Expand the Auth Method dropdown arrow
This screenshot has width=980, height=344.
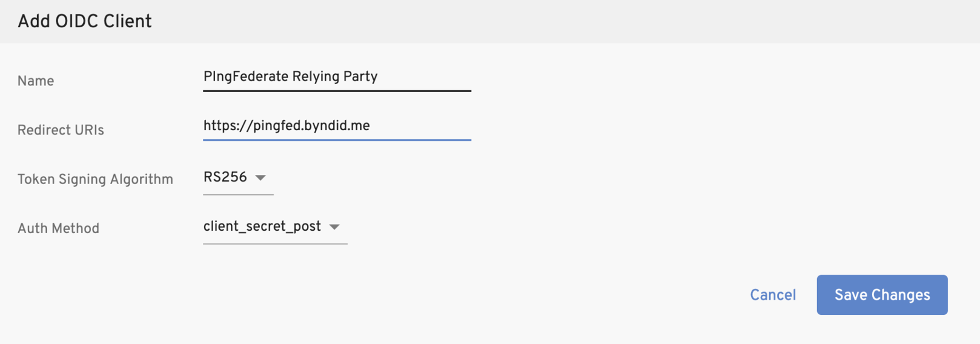334,227
